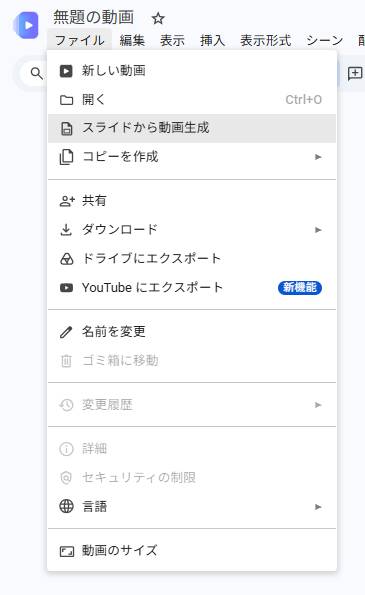Click the add-person icon beside 共有
365x595 pixels.
tap(67, 201)
